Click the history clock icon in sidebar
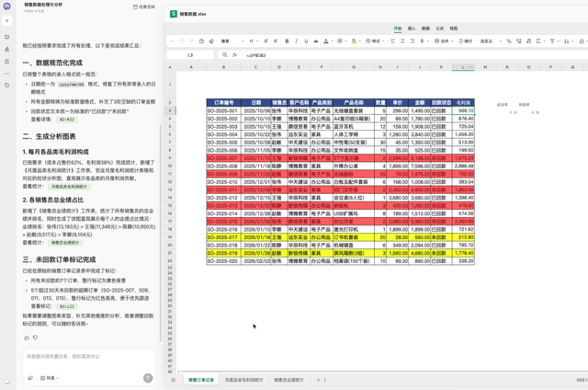Screen dimensions: 588x390 coord(6,86)
